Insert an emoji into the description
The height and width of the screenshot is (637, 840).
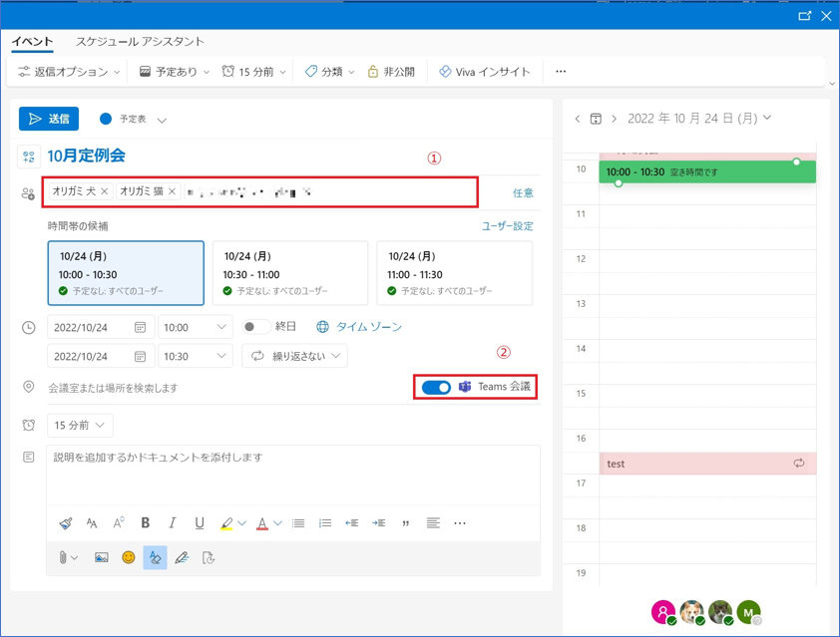pyautogui.click(x=129, y=558)
